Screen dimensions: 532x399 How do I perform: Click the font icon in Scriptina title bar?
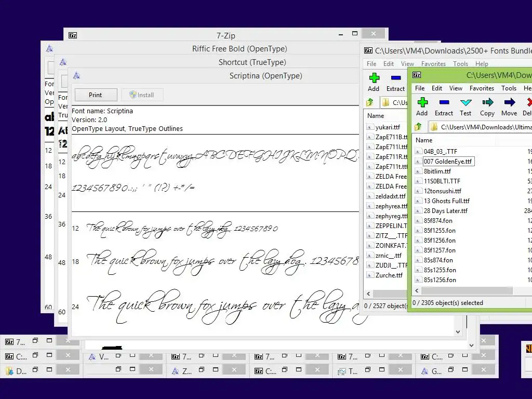point(77,76)
